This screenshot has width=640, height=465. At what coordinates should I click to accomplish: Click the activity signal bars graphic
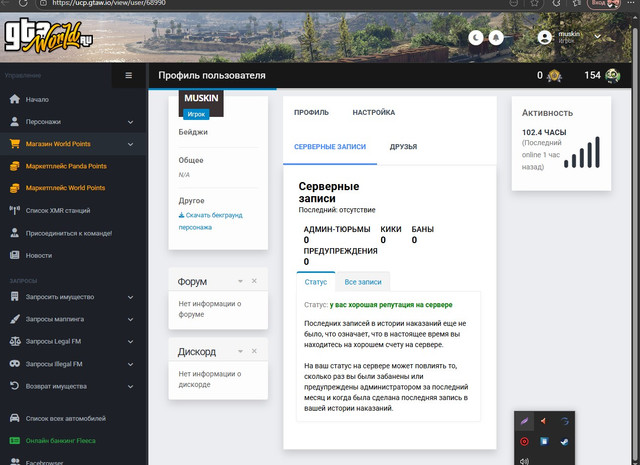tap(582, 152)
